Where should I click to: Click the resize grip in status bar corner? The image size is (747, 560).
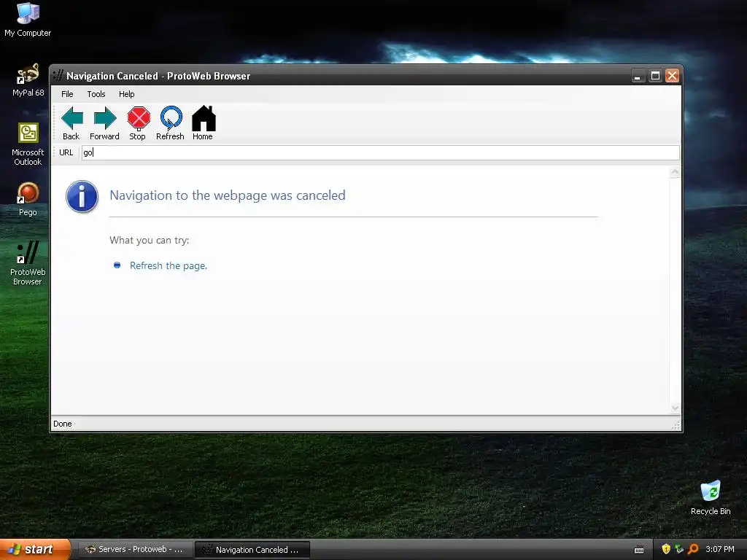coord(676,425)
